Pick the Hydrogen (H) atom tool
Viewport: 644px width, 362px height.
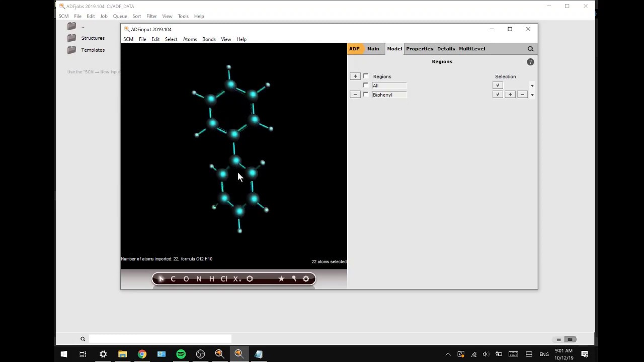211,279
